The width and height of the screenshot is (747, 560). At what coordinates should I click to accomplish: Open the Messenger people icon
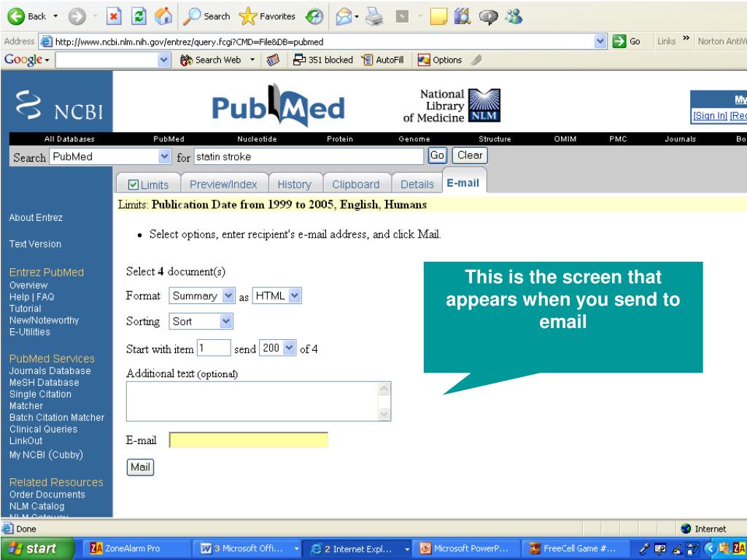[x=514, y=17]
